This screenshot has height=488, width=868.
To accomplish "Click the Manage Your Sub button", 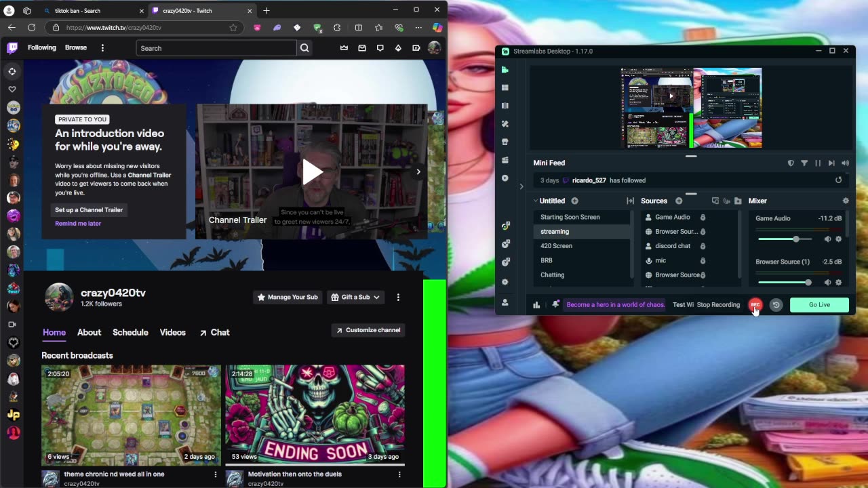I will 286,297.
